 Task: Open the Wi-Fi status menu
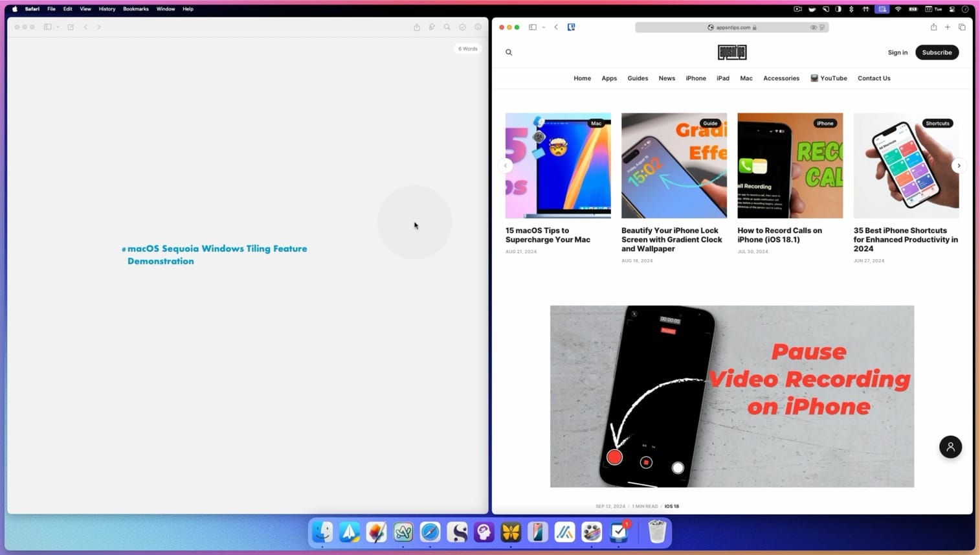tap(898, 9)
